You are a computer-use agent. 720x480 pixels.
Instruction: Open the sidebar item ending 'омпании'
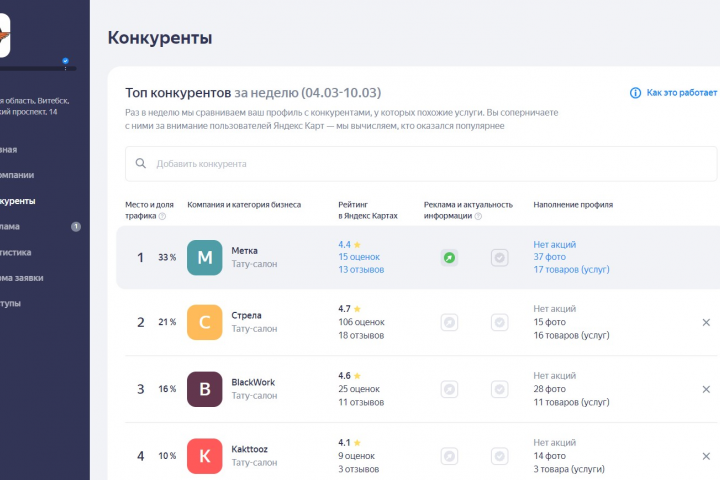pyautogui.click(x=17, y=175)
